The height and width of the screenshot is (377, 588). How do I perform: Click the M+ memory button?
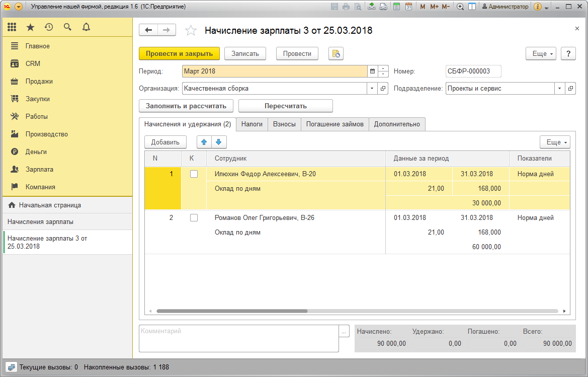[x=434, y=7]
